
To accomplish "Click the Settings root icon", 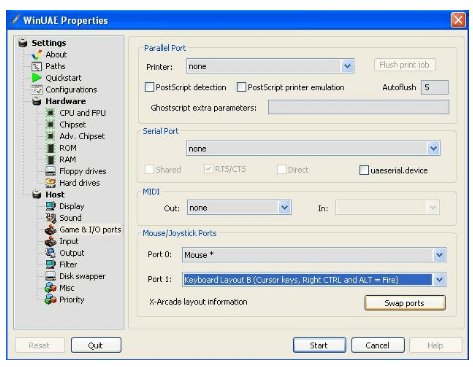I will click(x=23, y=43).
